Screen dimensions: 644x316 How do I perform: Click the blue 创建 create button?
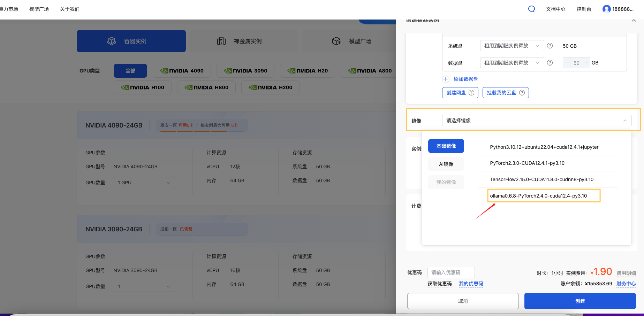580,301
